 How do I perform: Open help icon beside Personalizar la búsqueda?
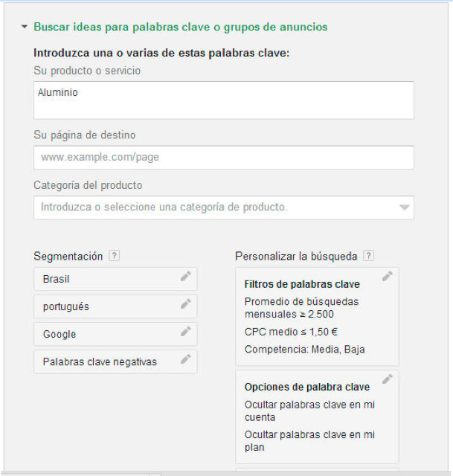click(x=368, y=256)
